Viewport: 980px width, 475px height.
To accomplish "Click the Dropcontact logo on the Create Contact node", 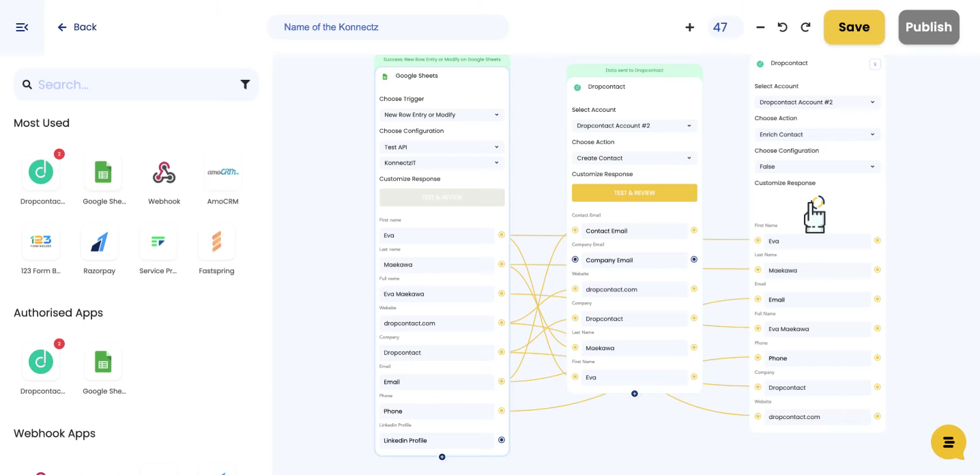I will point(577,87).
